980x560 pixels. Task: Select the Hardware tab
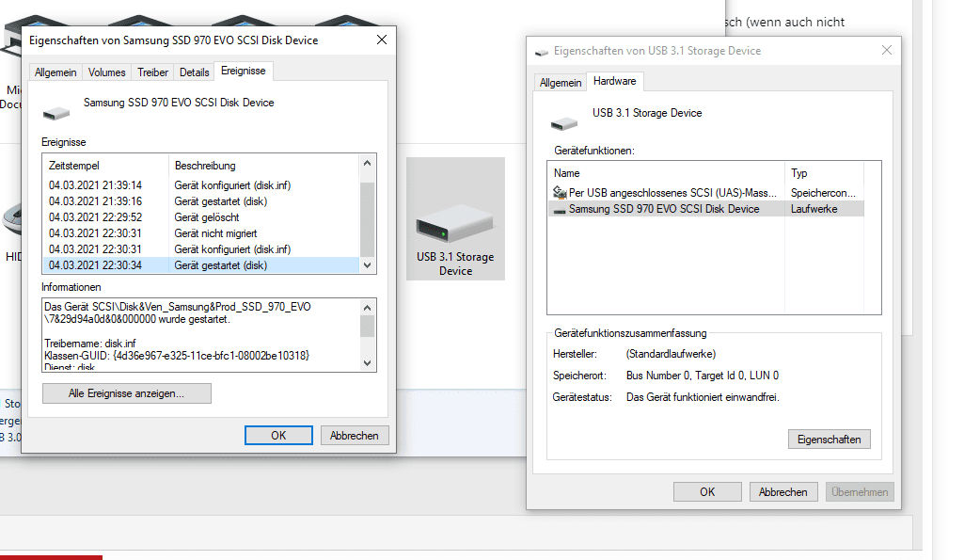tap(615, 81)
